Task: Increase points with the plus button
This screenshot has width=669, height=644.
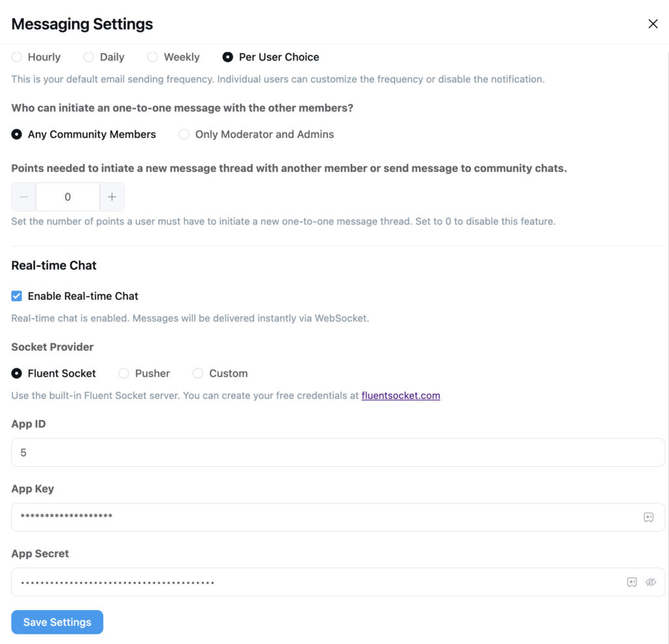Action: point(112,197)
